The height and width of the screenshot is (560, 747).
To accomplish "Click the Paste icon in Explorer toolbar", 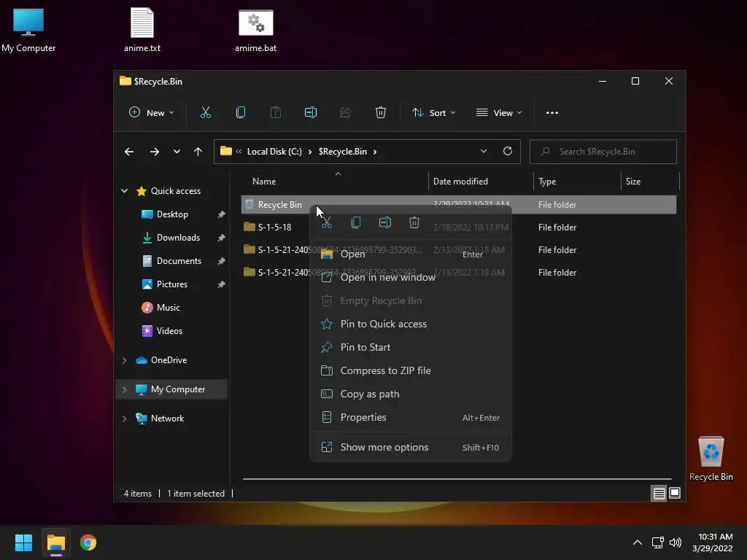I will pos(275,113).
